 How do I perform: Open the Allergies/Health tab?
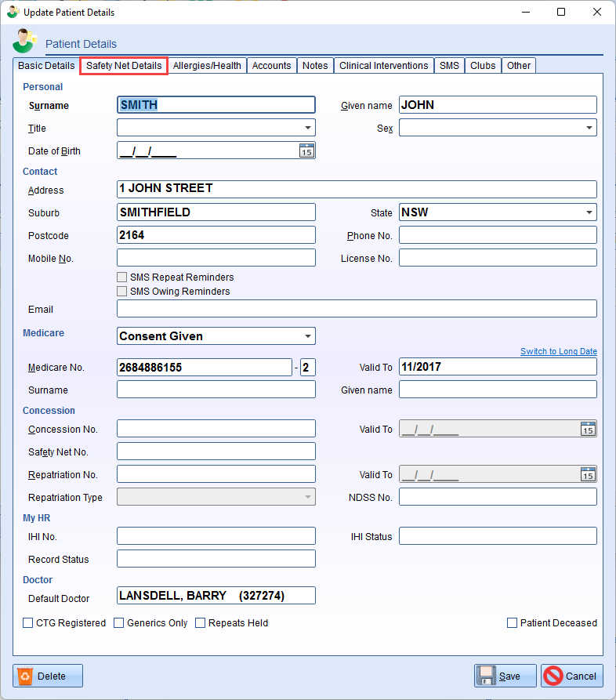coord(207,66)
